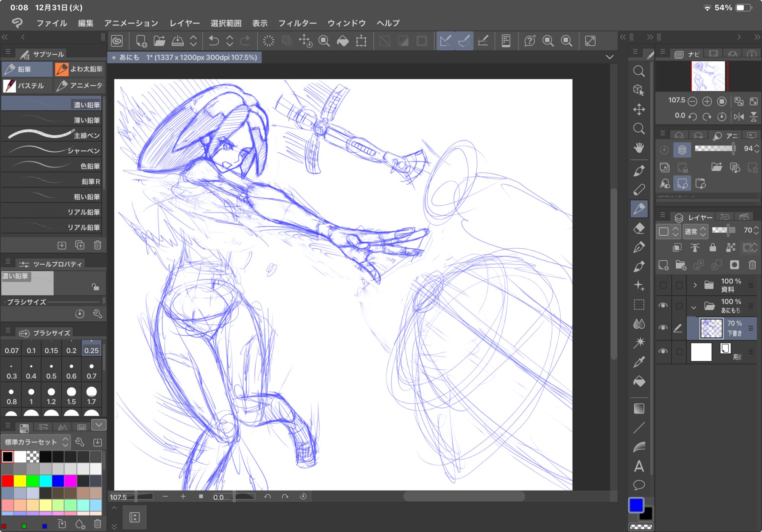The height and width of the screenshot is (532, 762).
Task: Click the New raster layer icon
Action: [663, 265]
